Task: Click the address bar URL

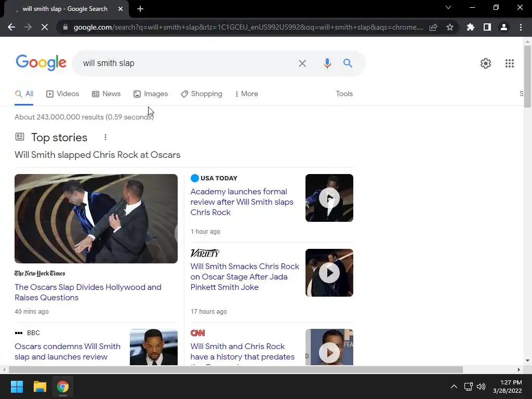Action: click(x=248, y=27)
